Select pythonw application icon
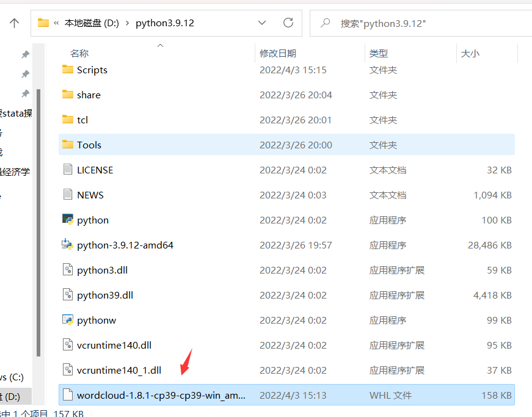This screenshot has width=532, height=417. (x=68, y=320)
